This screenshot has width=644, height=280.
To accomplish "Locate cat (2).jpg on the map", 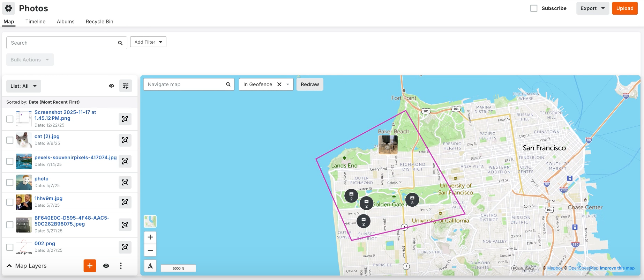I will coord(125,140).
